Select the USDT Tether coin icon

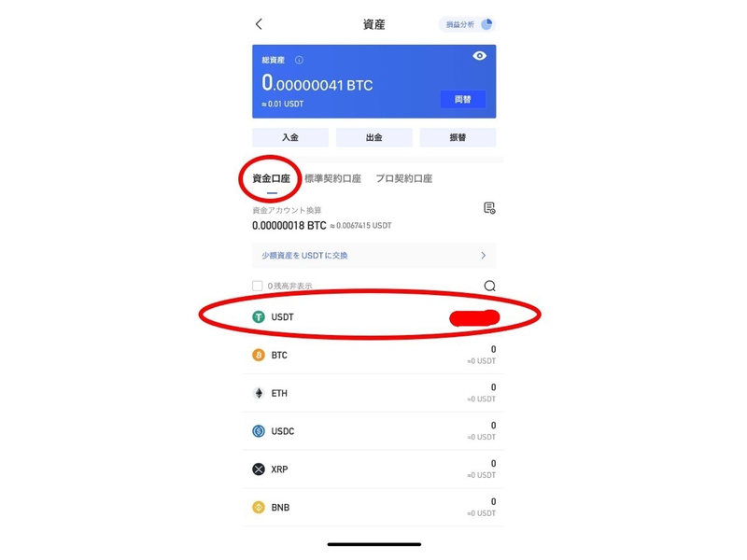click(x=259, y=316)
